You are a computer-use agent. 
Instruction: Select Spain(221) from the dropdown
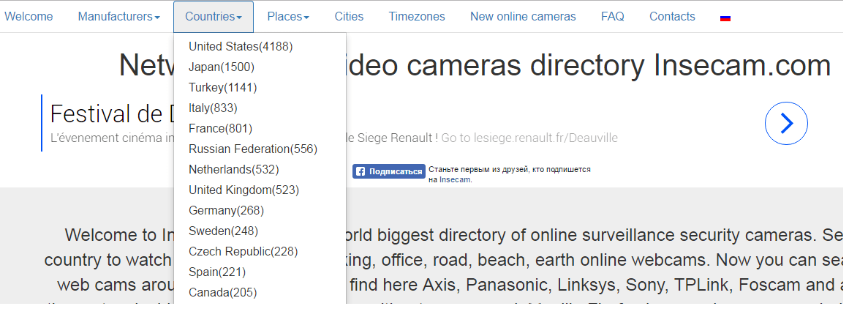click(x=260, y=272)
